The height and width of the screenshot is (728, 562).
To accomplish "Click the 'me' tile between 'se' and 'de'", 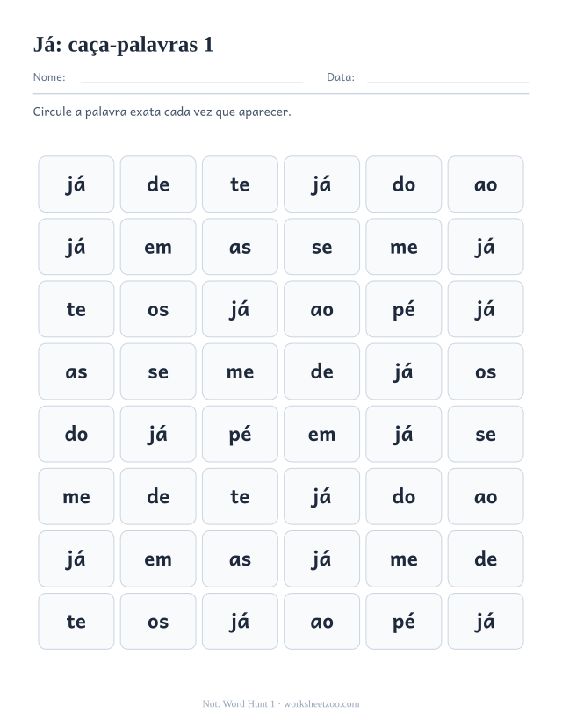I will pos(240,371).
